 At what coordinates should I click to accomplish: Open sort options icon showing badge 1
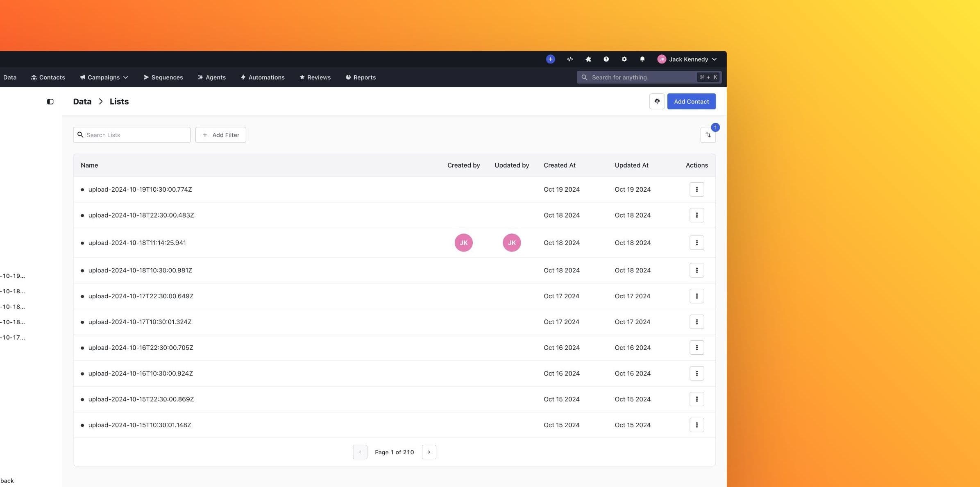pos(708,134)
